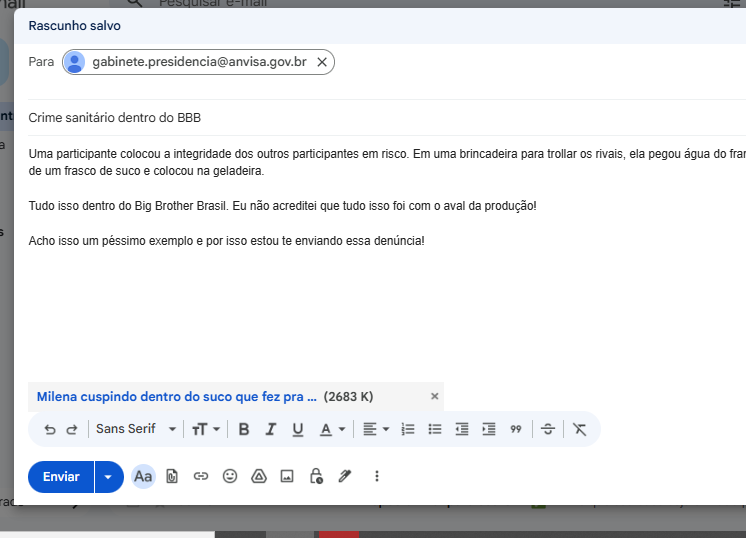The image size is (746, 538).
Task: Toggle strikethrough formatting
Action: (x=548, y=430)
